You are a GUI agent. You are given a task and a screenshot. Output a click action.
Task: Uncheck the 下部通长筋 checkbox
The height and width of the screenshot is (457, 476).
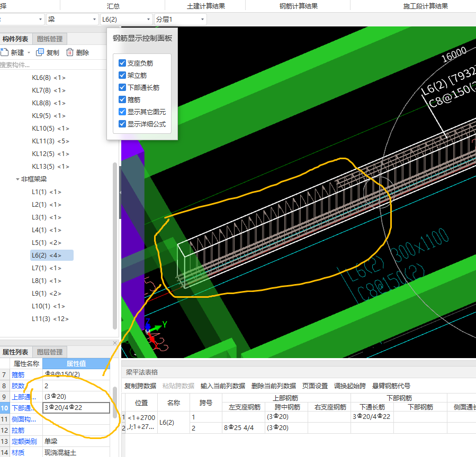coord(122,87)
